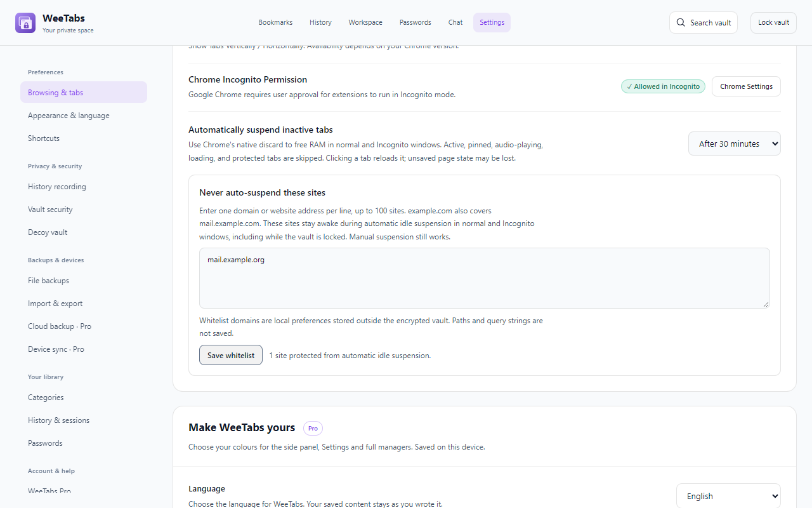This screenshot has height=508, width=812.
Task: Click the "Chrome Incognito Permission" heading
Action: click(247, 79)
